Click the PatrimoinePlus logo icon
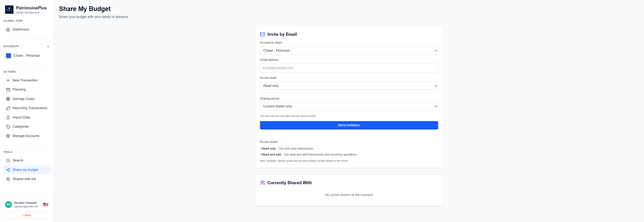The image size is (644, 222). [x=9, y=10]
